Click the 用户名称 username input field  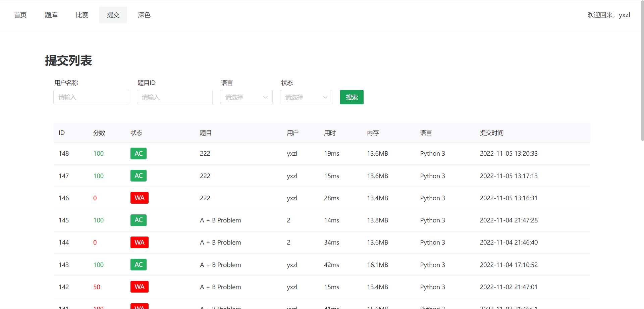91,97
